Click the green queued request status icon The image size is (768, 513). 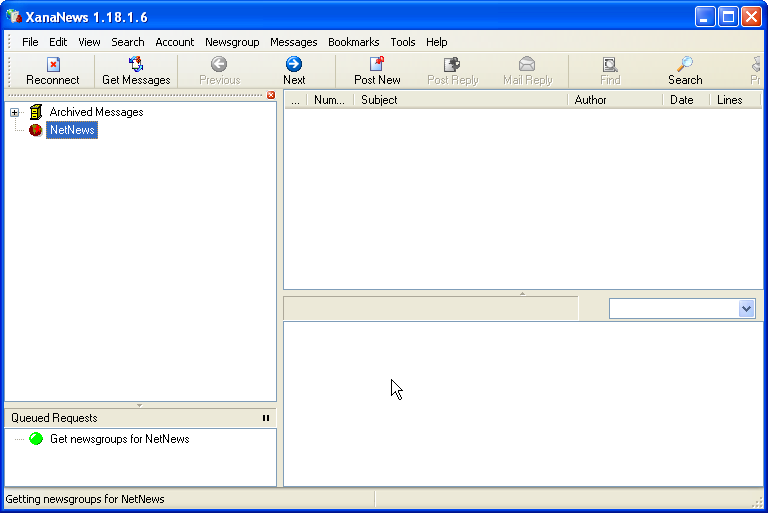(x=36, y=439)
